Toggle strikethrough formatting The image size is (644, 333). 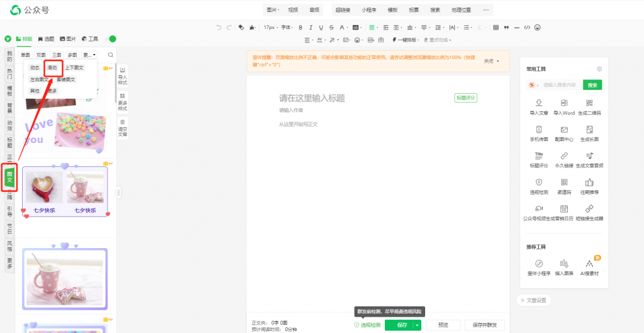[331, 28]
